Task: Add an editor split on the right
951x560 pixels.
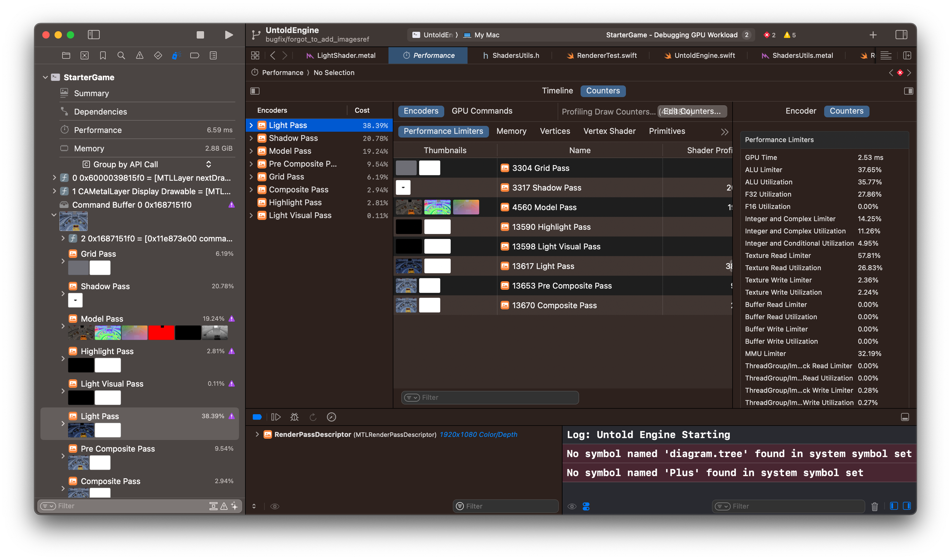Action: tap(907, 56)
